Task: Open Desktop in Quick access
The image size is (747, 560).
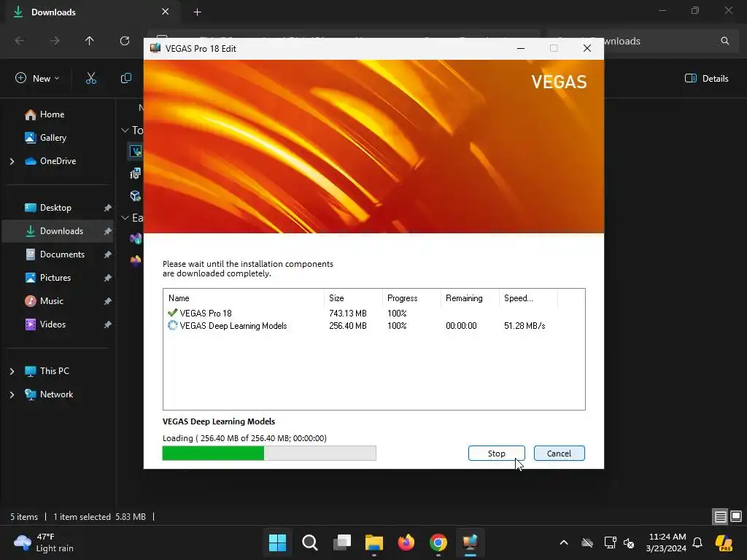Action: pos(55,208)
